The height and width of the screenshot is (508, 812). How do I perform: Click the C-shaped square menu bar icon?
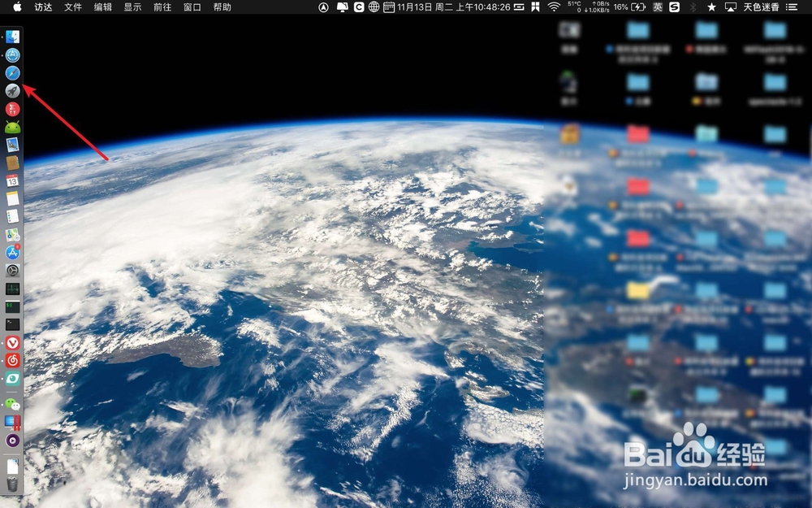[358, 7]
